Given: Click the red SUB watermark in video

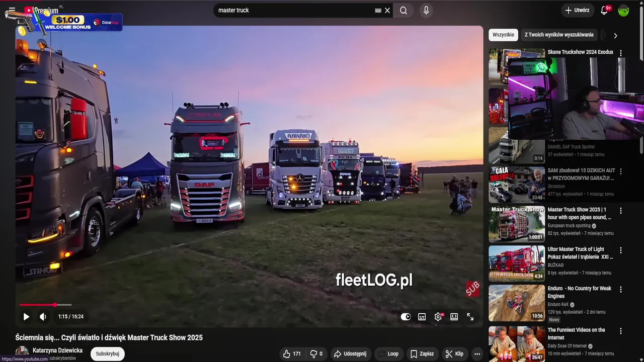Looking at the screenshot, I should [x=472, y=289].
